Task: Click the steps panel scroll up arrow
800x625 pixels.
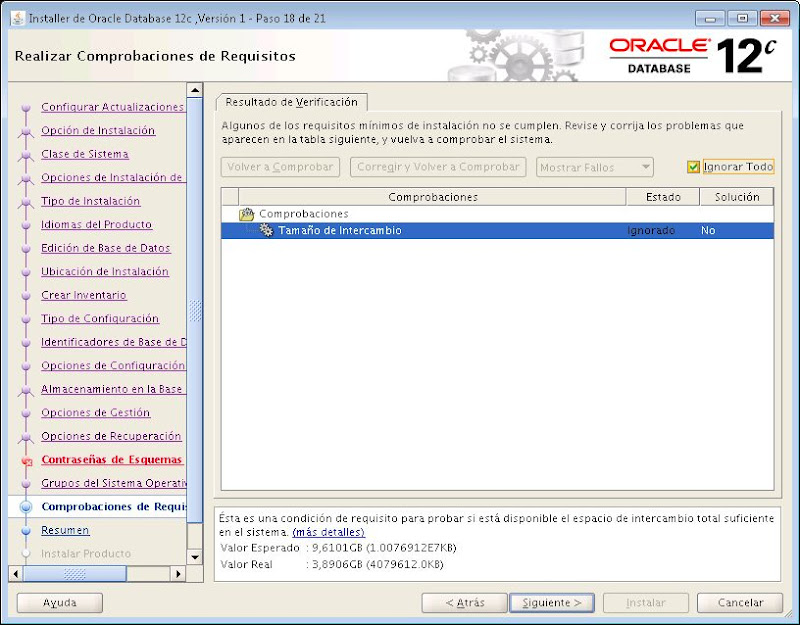Action: [x=195, y=90]
